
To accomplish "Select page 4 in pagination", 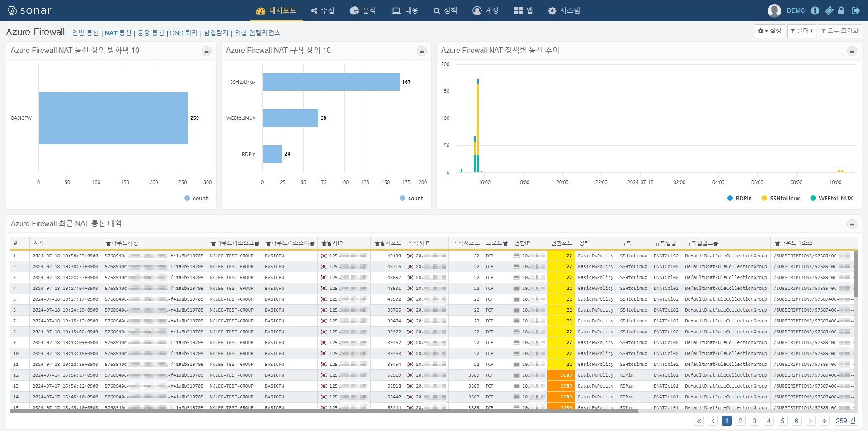I will (x=769, y=421).
